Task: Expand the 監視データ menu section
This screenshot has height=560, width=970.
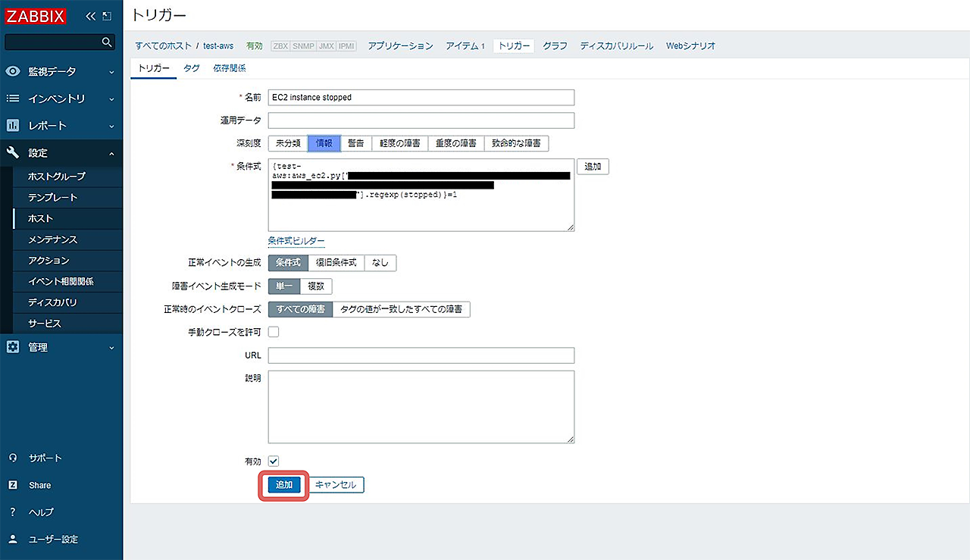Action: tap(61, 71)
